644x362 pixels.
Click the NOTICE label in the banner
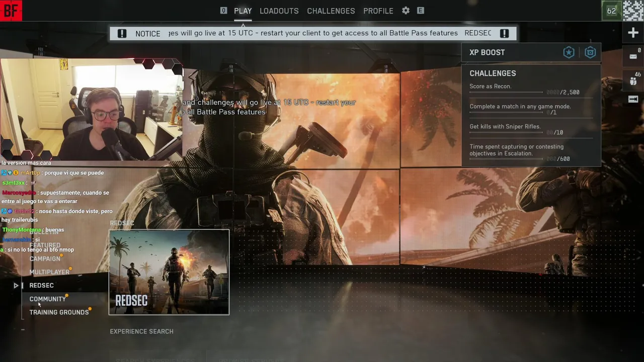(x=147, y=33)
